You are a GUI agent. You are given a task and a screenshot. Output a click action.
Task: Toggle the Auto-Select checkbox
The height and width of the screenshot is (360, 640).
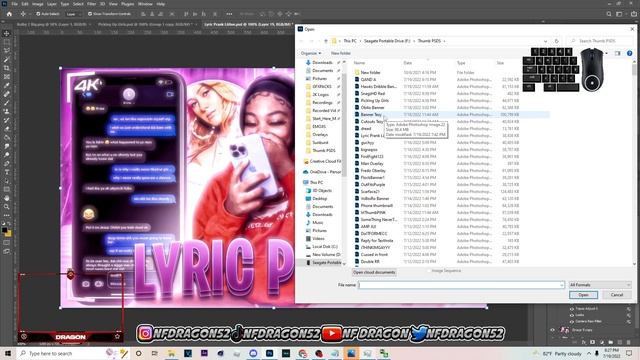tap(38, 14)
